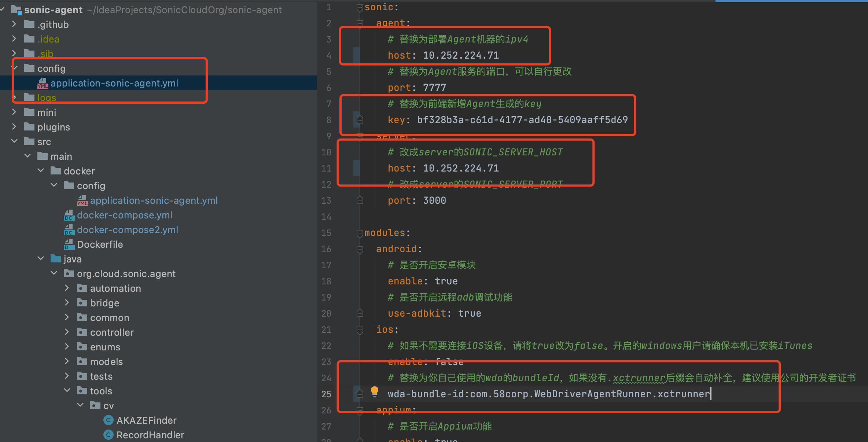Image resolution: width=868 pixels, height=442 pixels.
Task: Fold the android block in the line 16 gutter
Action: [360, 249]
